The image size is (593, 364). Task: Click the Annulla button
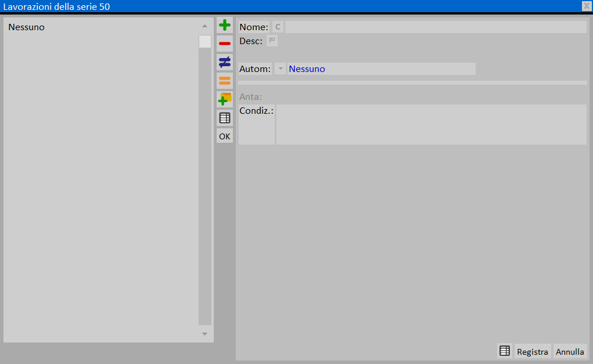tap(570, 351)
